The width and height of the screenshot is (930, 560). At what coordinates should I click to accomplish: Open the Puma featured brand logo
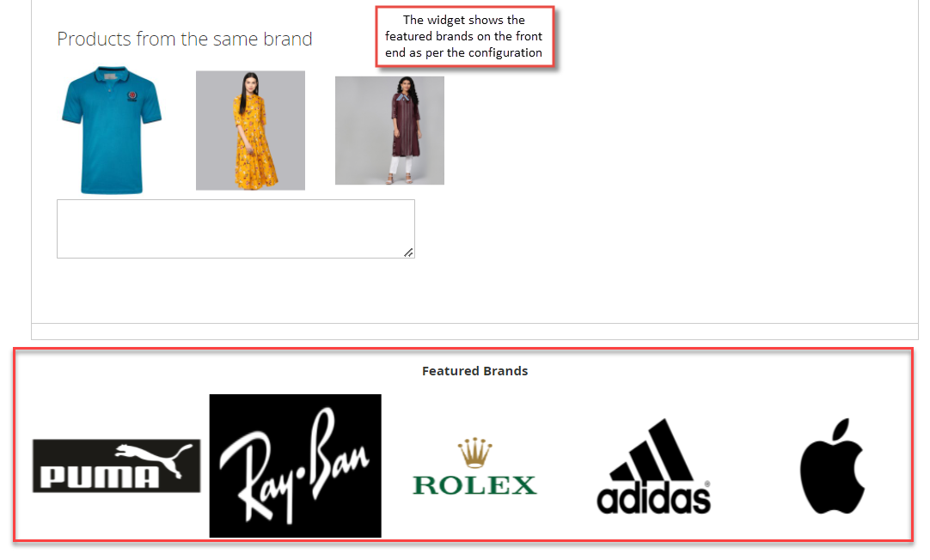pyautogui.click(x=116, y=466)
